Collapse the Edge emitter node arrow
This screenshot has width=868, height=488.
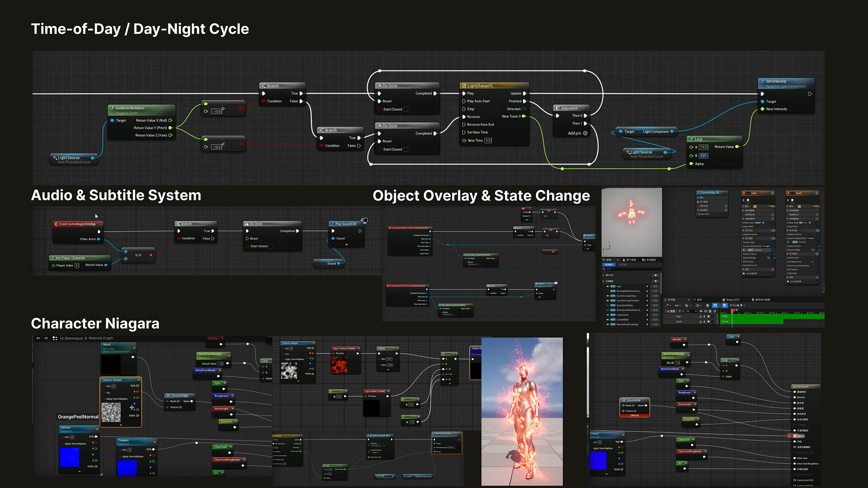pyautogui.click(x=744, y=193)
